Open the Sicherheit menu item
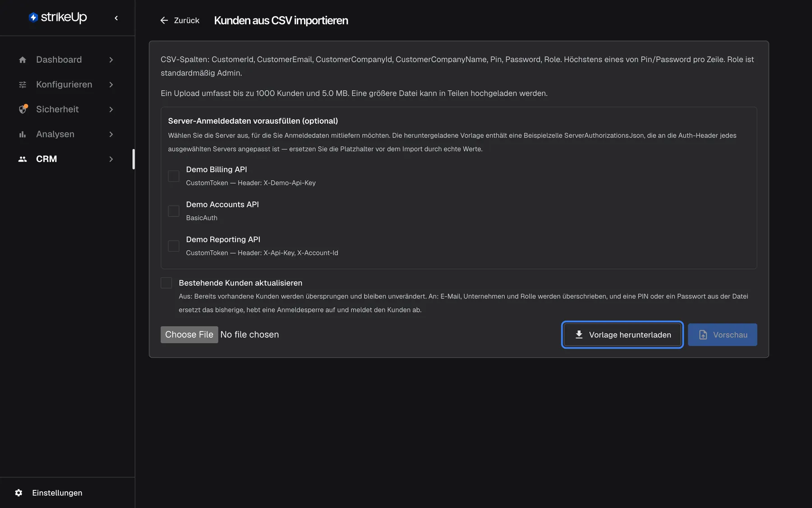812x508 pixels. [x=67, y=109]
